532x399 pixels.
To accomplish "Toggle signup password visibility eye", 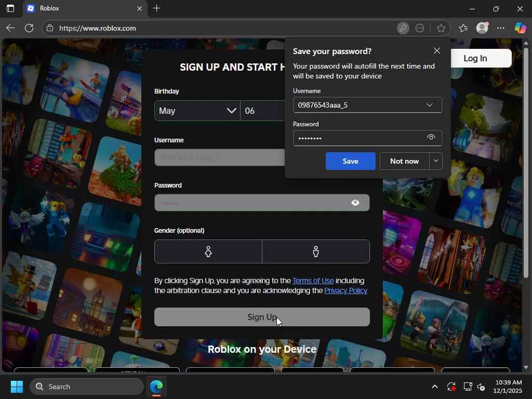I will click(355, 203).
